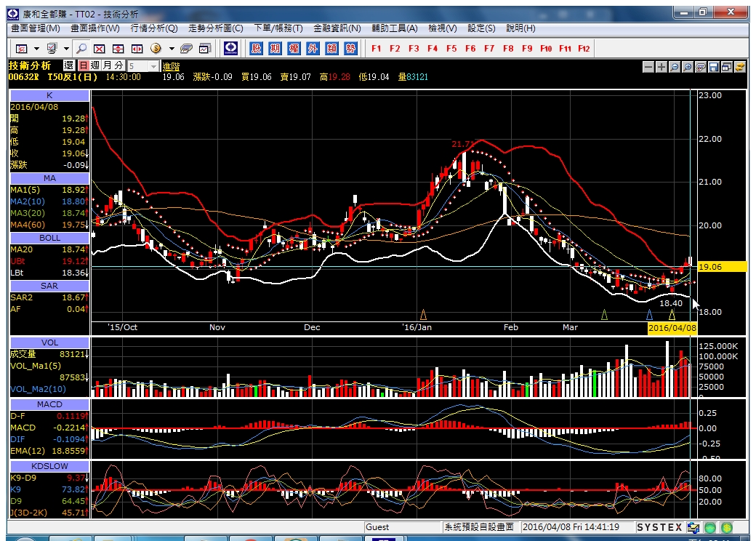The width and height of the screenshot is (756, 541).
Task: Click the monitor with checkmark toolbar icon
Action: tap(52, 48)
